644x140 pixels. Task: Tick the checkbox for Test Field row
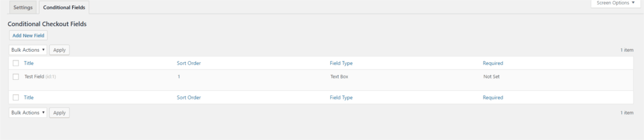[x=16, y=77]
